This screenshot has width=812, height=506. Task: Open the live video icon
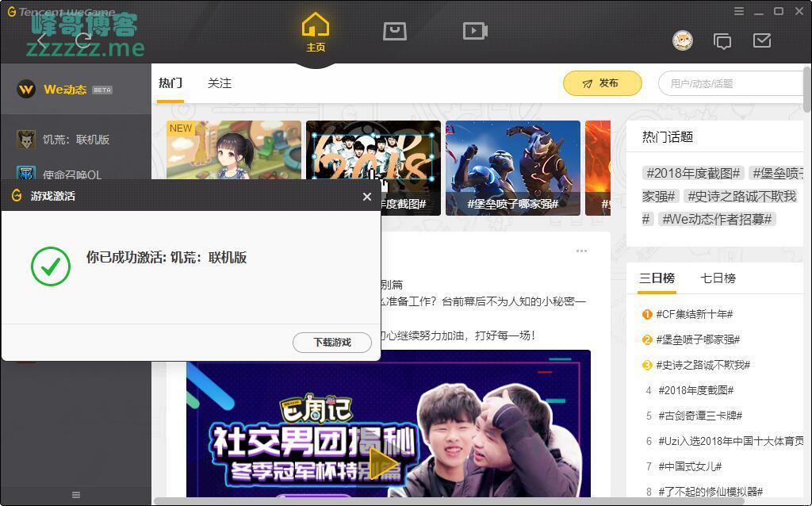[475, 31]
